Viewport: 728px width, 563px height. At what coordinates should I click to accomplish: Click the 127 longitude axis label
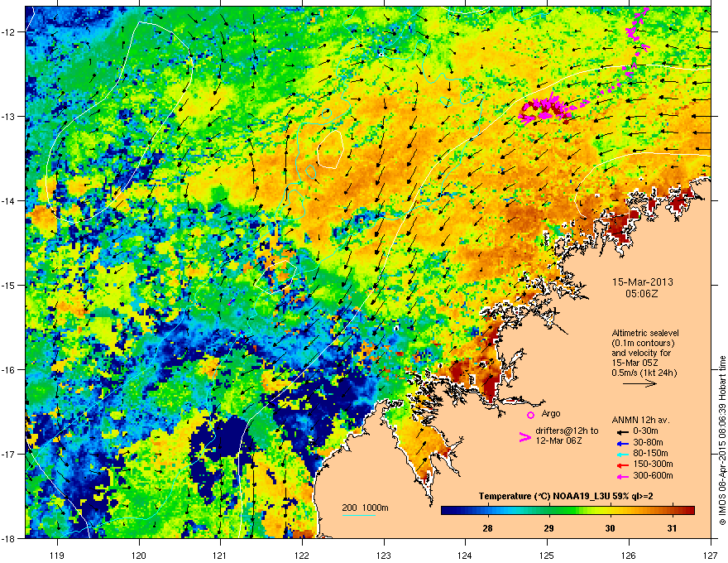click(711, 555)
